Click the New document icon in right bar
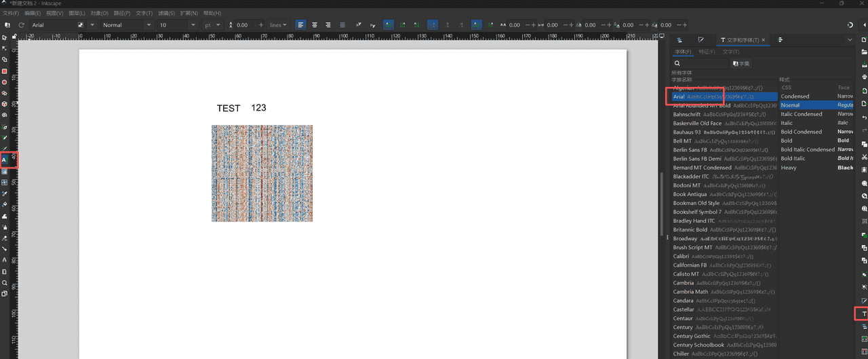Screen dimensions: 868x359 point(864,40)
